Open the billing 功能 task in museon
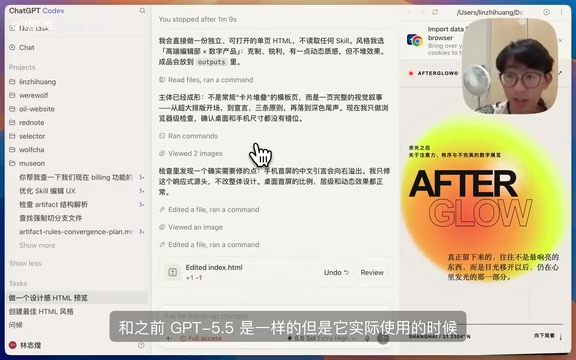 coord(76,177)
